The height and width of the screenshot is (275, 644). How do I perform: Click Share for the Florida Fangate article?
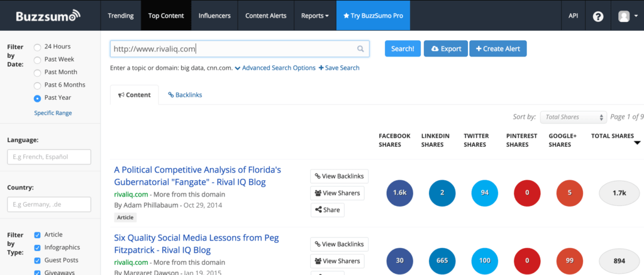pyautogui.click(x=327, y=210)
